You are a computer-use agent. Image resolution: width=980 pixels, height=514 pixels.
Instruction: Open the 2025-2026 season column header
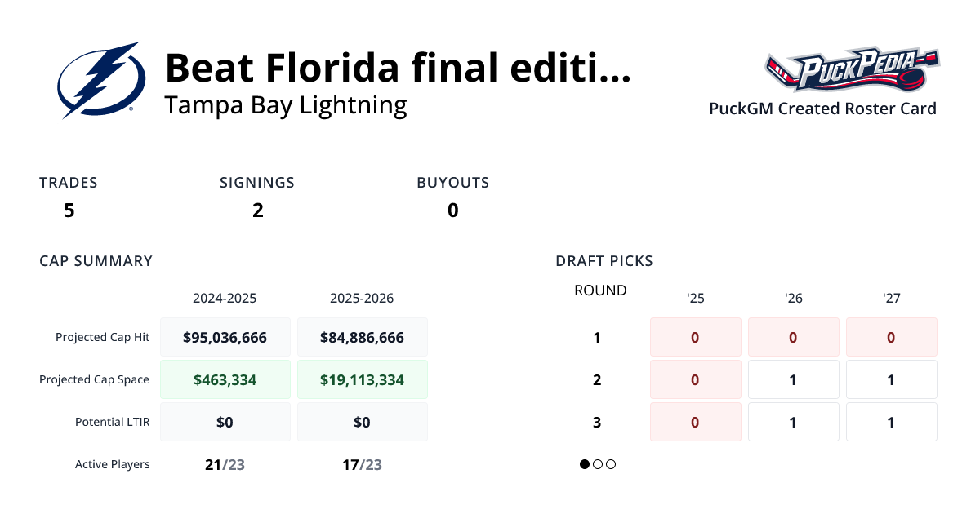point(362,298)
